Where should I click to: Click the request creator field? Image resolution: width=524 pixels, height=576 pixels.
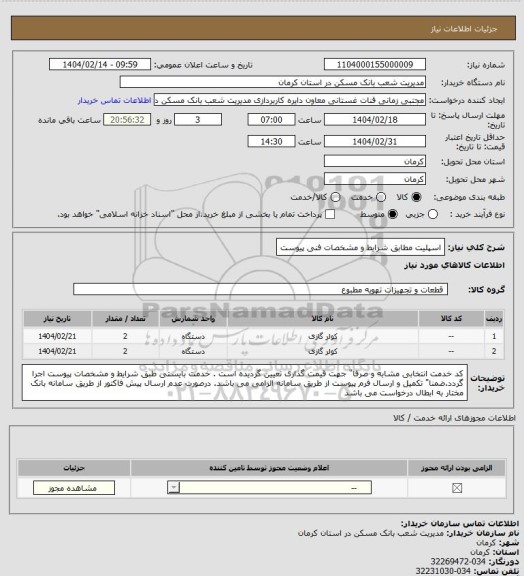290,100
